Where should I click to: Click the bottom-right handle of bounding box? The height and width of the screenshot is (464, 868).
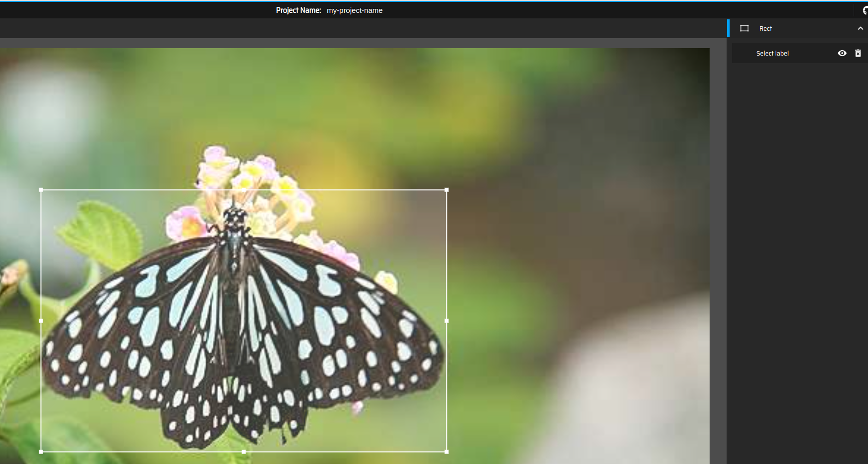tap(446, 452)
